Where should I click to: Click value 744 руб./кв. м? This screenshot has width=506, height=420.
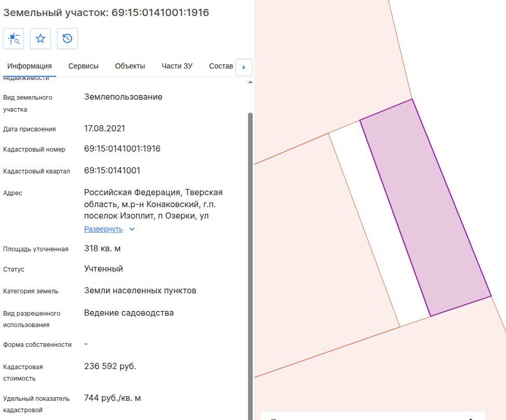coord(112,398)
